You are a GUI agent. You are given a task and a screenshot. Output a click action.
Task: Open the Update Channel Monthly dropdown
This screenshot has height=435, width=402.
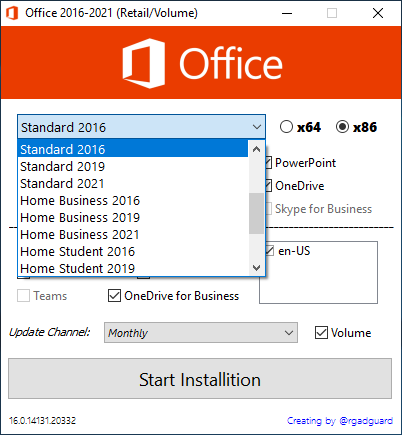tap(201, 333)
